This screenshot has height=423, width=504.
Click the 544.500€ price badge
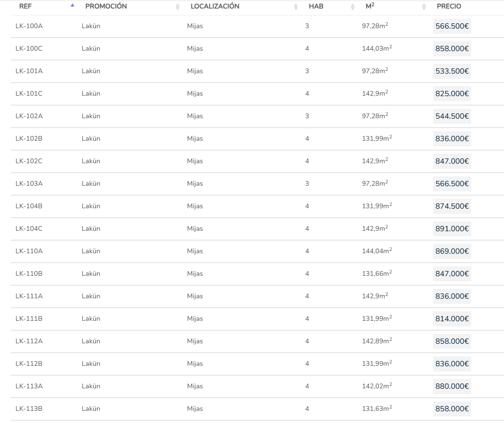tap(452, 116)
